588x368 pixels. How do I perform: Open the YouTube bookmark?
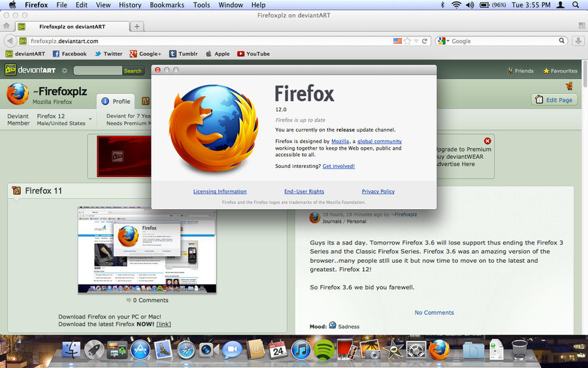point(253,54)
